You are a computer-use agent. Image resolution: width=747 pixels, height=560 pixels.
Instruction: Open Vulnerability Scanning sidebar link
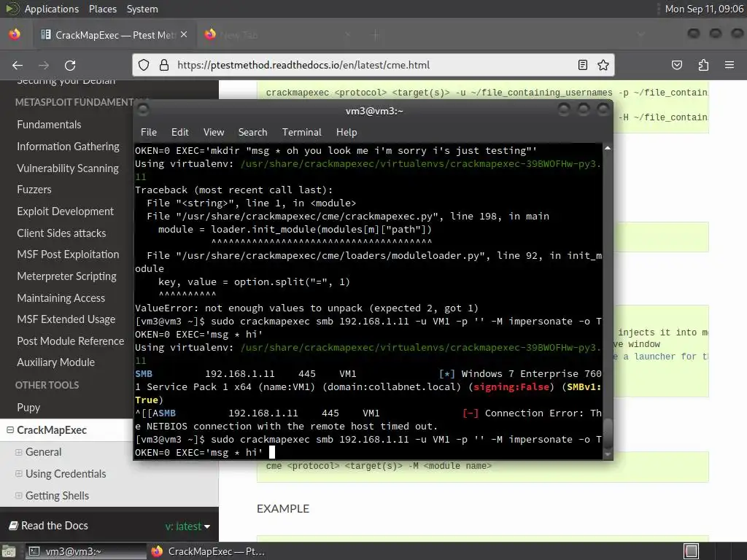[x=68, y=168]
